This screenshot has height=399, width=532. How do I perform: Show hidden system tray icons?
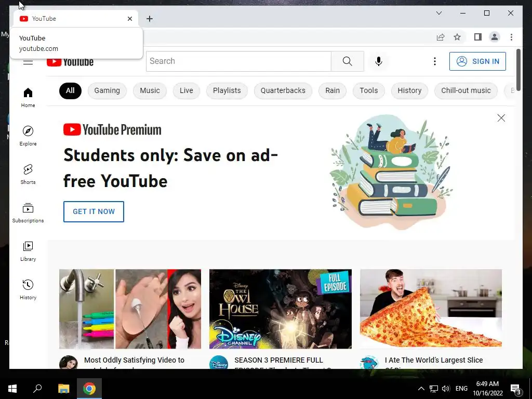tap(421, 389)
